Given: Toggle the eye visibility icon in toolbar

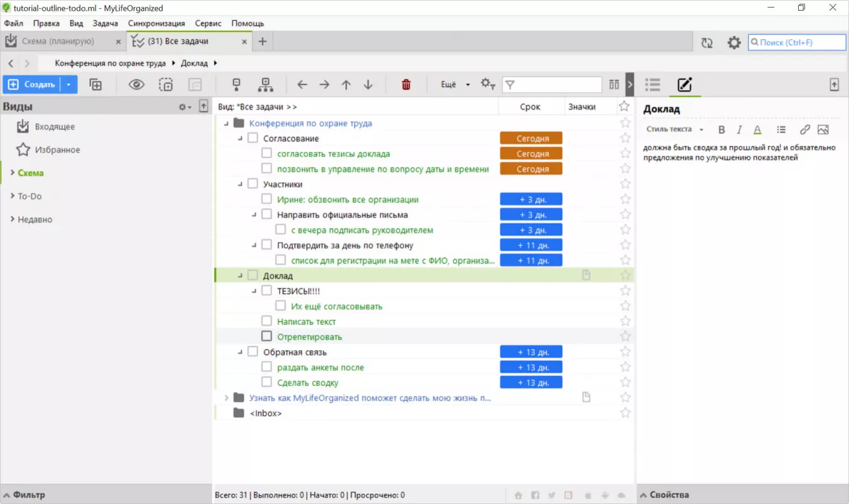Looking at the screenshot, I should tap(136, 85).
